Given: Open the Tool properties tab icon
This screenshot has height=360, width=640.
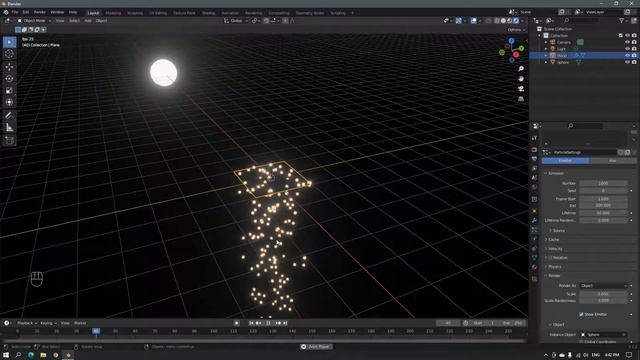Looking at the screenshot, I should 534,138.
